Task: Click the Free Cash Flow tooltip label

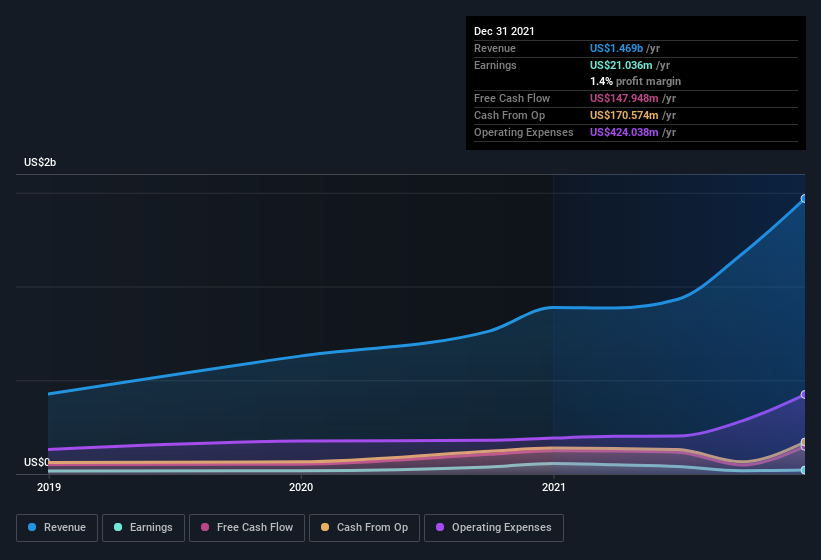Action: click(x=512, y=98)
